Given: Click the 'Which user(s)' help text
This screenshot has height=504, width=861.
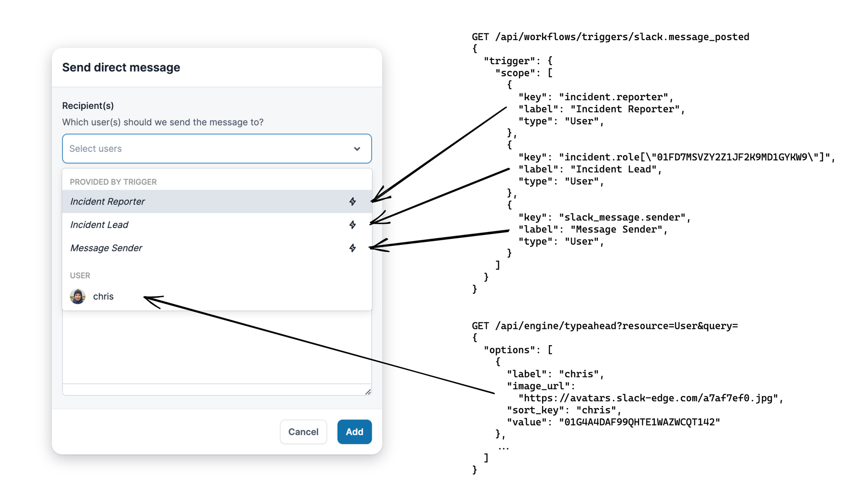Looking at the screenshot, I should click(163, 122).
